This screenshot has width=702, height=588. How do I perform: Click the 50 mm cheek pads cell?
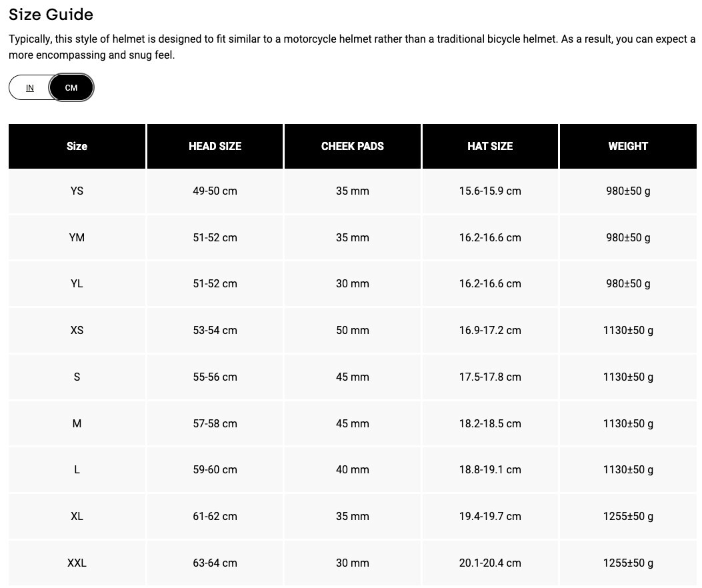click(x=352, y=330)
